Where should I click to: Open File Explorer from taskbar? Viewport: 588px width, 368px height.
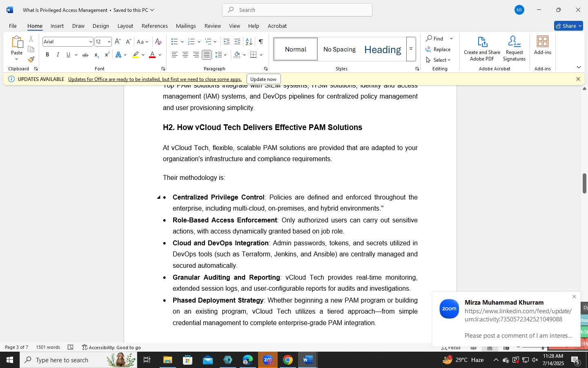(167, 360)
